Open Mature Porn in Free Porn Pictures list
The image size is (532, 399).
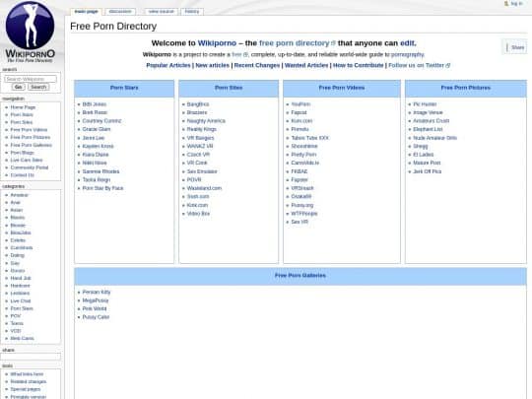(x=427, y=163)
